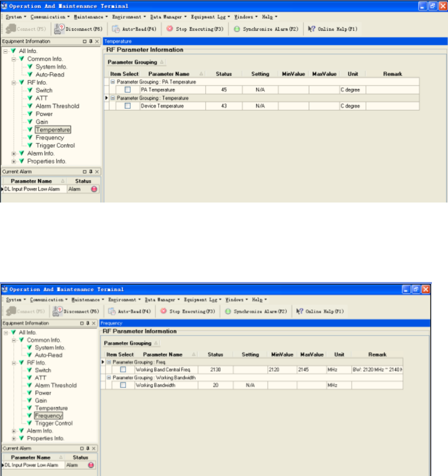Expand Alarm Info. node in top window tree
Image resolution: width=448 pixels, height=476 pixels.
[14, 154]
